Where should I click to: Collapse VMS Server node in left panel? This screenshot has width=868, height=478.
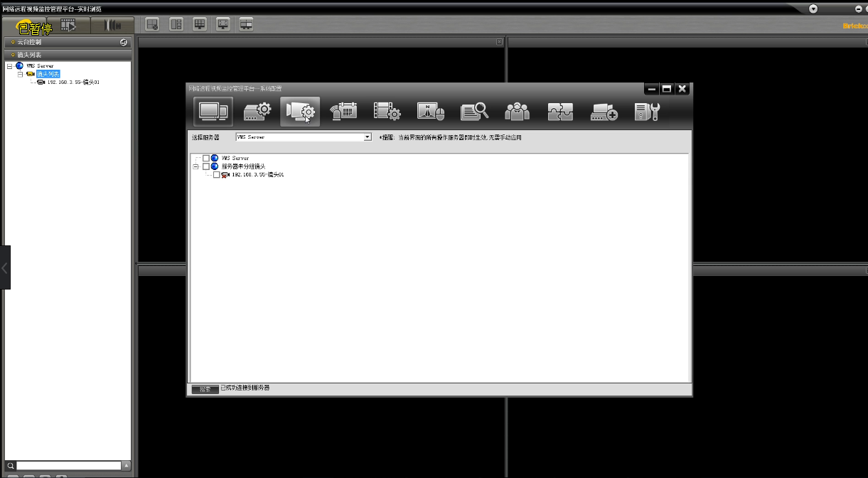[9, 66]
